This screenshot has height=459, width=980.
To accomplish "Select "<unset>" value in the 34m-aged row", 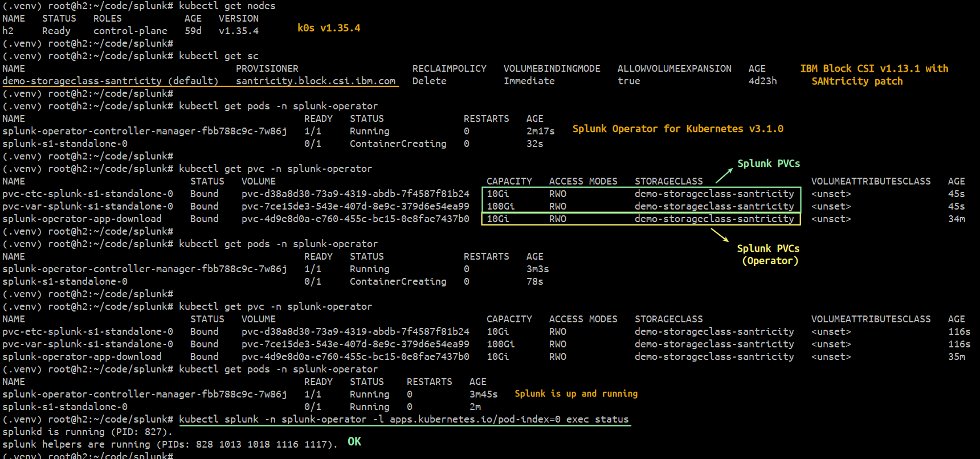I will click(831, 219).
